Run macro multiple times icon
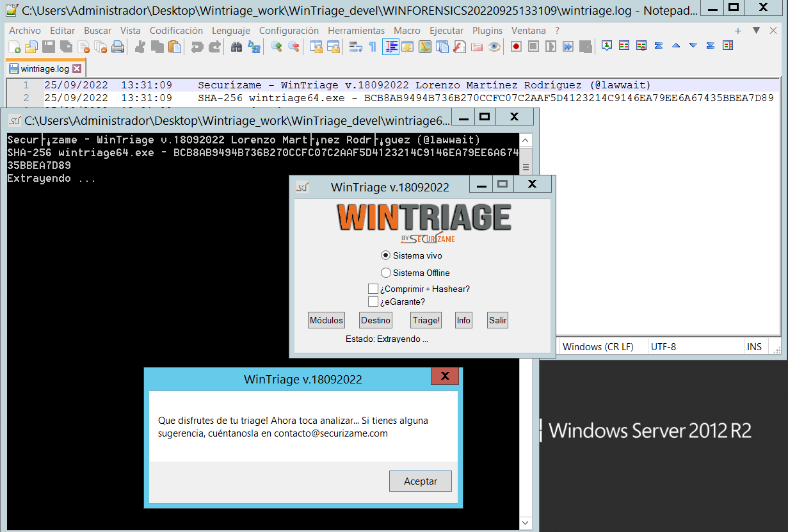 tap(568, 46)
